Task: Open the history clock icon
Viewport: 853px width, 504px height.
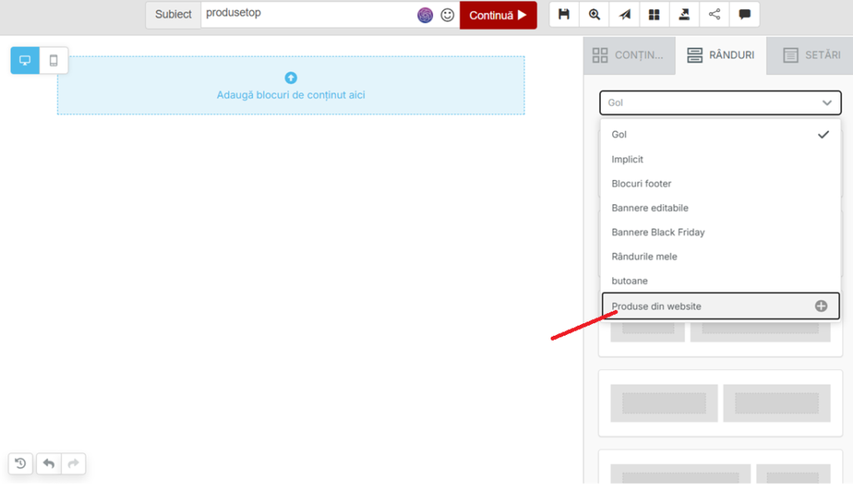Action: pos(21,463)
